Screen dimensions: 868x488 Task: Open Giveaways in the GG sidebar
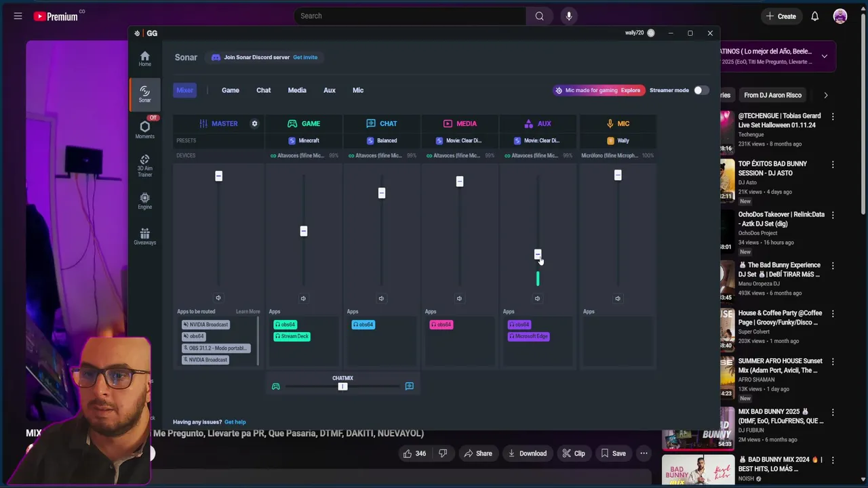click(x=144, y=236)
